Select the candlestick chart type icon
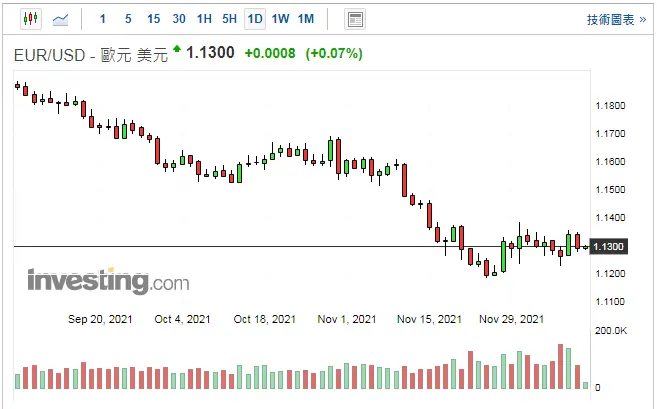 pos(29,19)
